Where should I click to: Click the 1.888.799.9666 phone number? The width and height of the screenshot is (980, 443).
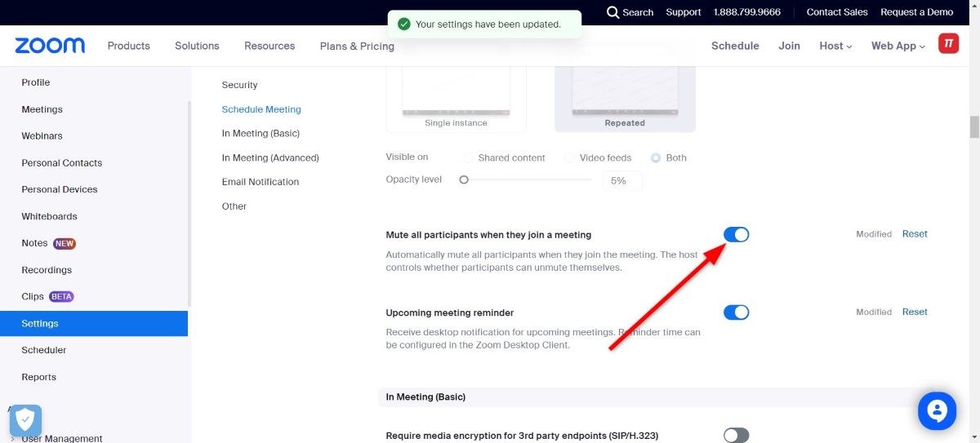(747, 12)
